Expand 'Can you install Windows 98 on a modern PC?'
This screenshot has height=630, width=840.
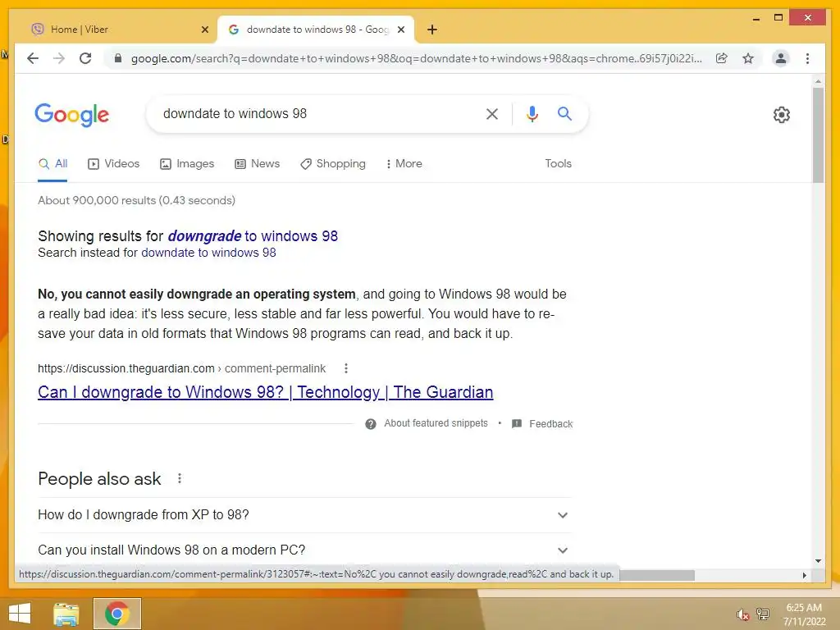pyautogui.click(x=304, y=550)
